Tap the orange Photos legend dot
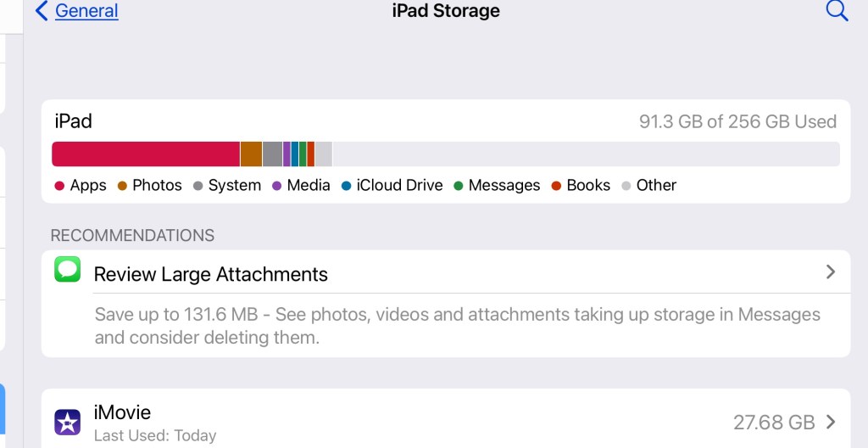868x448 pixels. [x=122, y=186]
